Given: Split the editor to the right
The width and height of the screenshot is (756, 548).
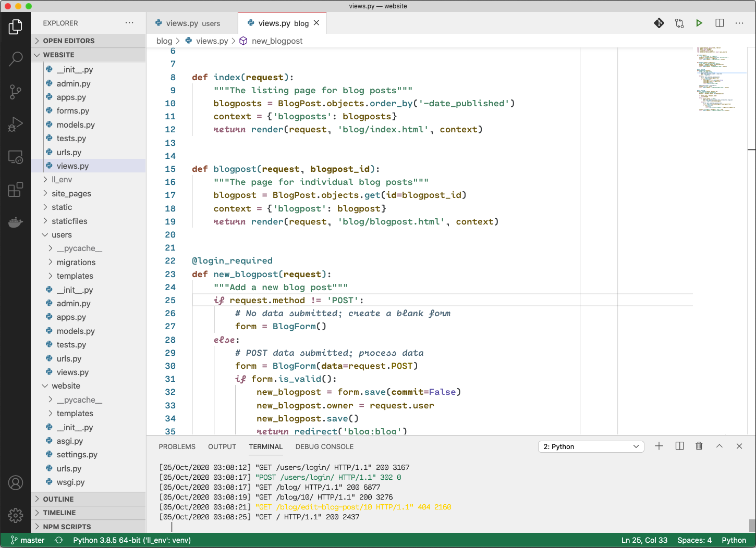Looking at the screenshot, I should (x=720, y=23).
